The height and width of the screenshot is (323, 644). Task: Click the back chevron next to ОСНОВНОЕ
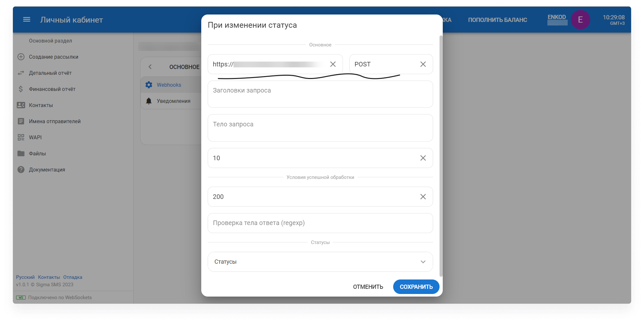pyautogui.click(x=150, y=67)
